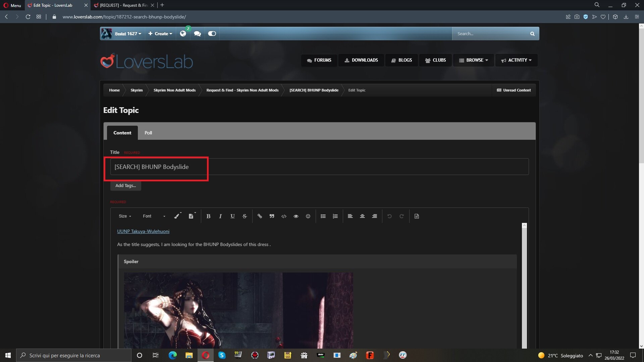Screen dimensions: 644x362
Task: Open messages chat bubble icon
Action: [197, 34]
